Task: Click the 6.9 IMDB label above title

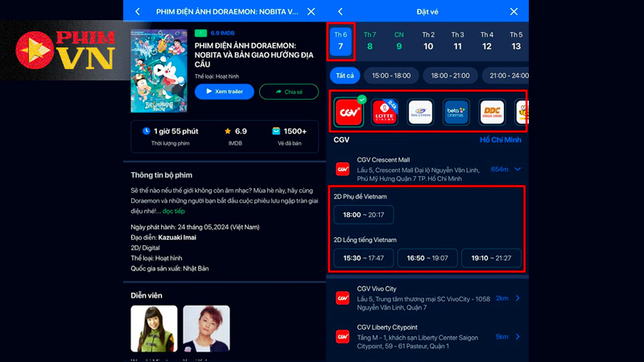Action: [x=223, y=33]
